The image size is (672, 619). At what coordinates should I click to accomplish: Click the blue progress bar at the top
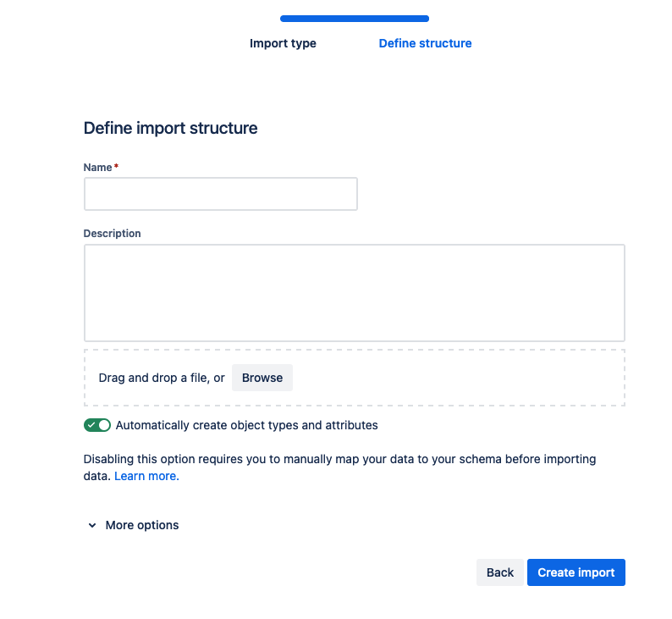pos(355,19)
